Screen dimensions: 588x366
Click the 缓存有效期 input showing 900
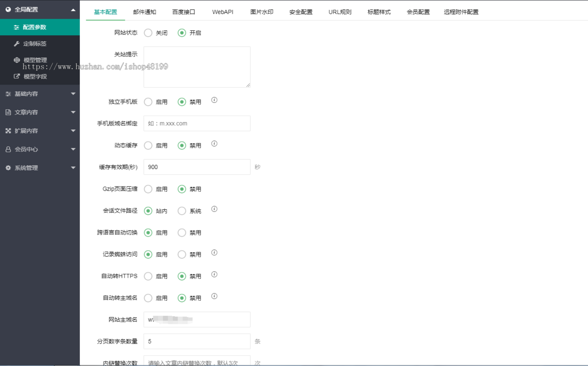tap(197, 167)
